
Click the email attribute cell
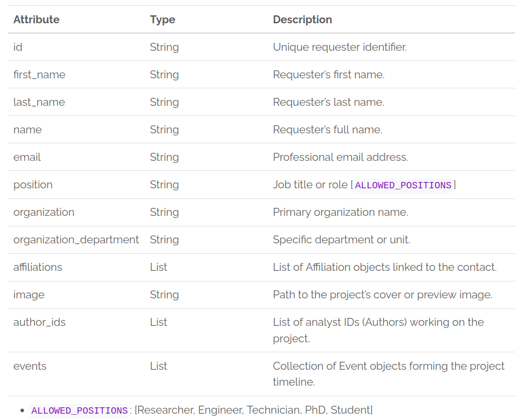[27, 157]
